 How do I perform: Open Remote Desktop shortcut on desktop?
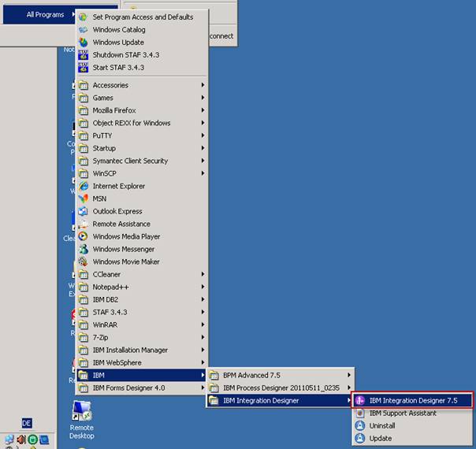(x=81, y=419)
